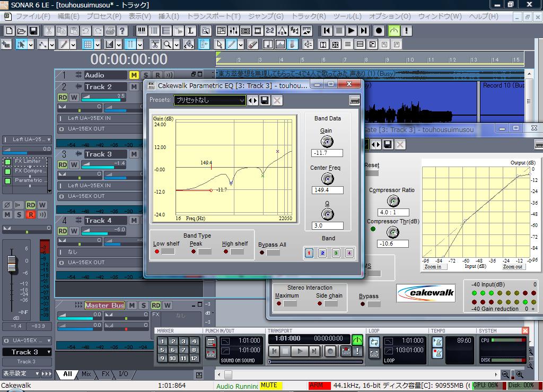Delete EQ preset with X icon
The width and height of the screenshot is (543, 392).
(277, 100)
